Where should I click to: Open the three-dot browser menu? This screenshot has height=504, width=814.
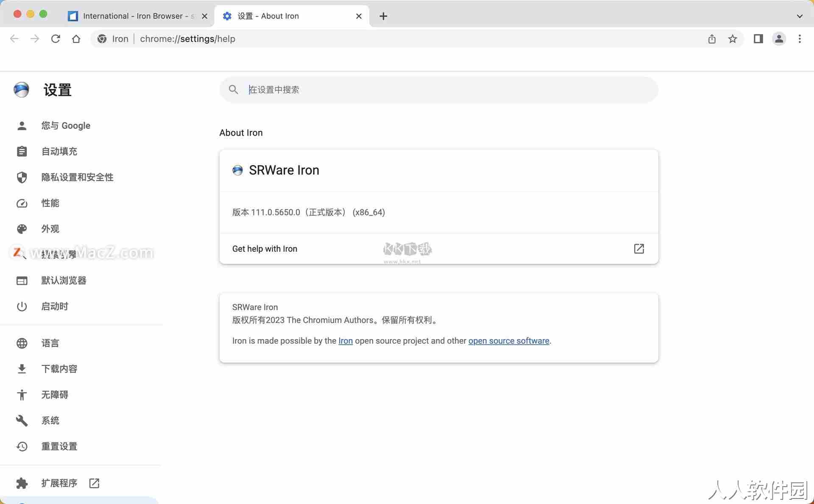pyautogui.click(x=800, y=39)
